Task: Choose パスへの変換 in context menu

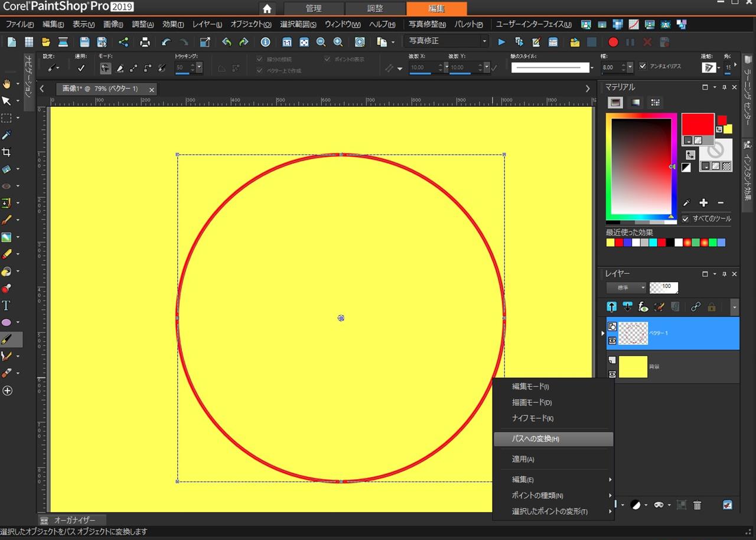Action: [x=554, y=438]
